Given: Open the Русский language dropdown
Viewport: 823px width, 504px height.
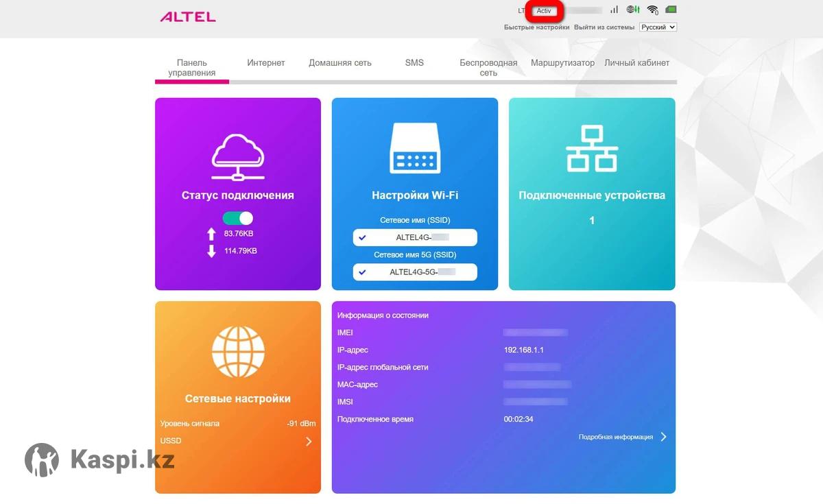Looking at the screenshot, I should (658, 27).
